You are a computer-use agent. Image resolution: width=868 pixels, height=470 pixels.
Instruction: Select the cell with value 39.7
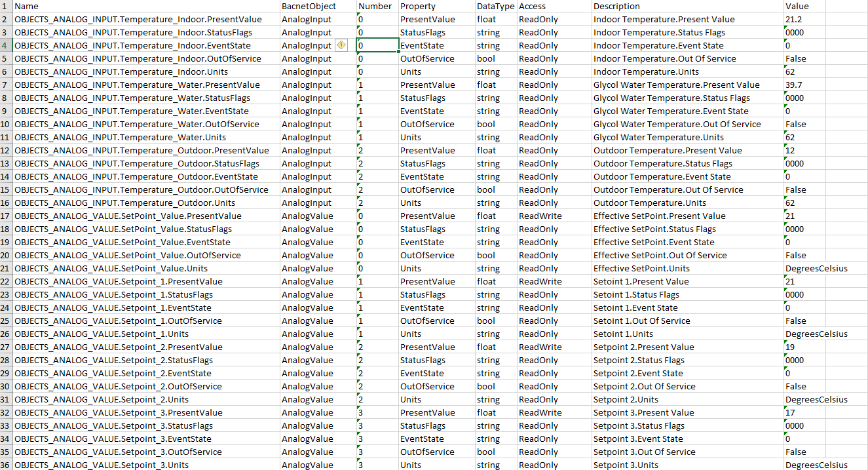[804, 85]
